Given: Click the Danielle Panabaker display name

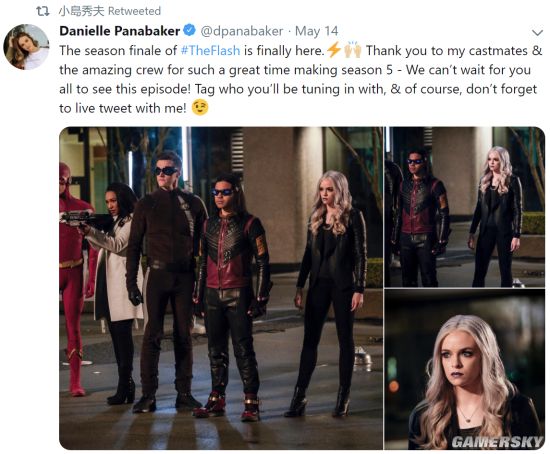Looking at the screenshot, I should click(120, 31).
